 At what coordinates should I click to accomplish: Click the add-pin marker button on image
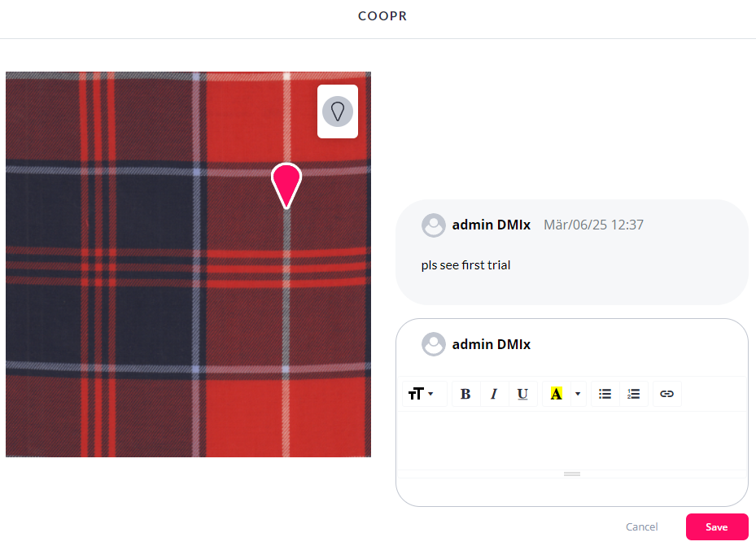pyautogui.click(x=338, y=111)
